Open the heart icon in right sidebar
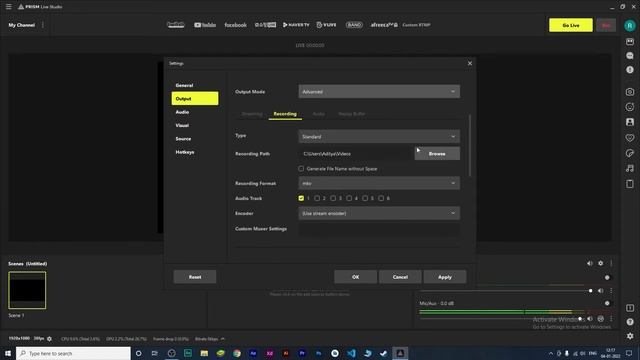The width and height of the screenshot is (640, 360). 630,138
